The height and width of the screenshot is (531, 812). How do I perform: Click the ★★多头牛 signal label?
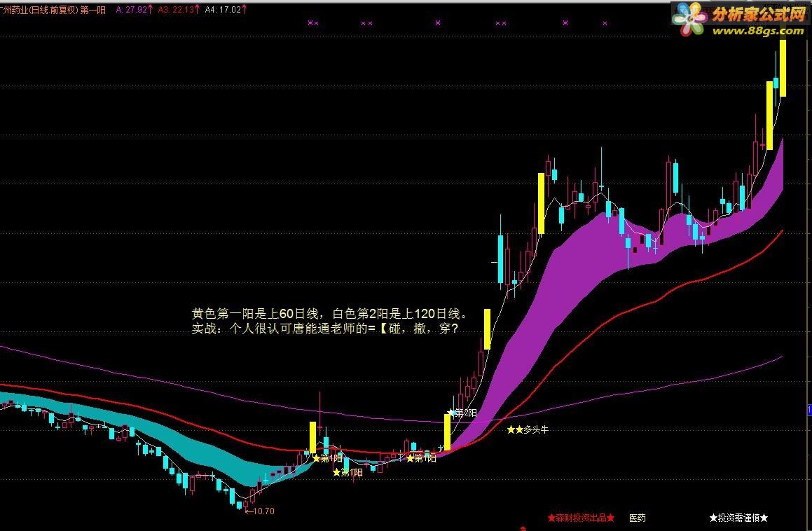point(527,429)
